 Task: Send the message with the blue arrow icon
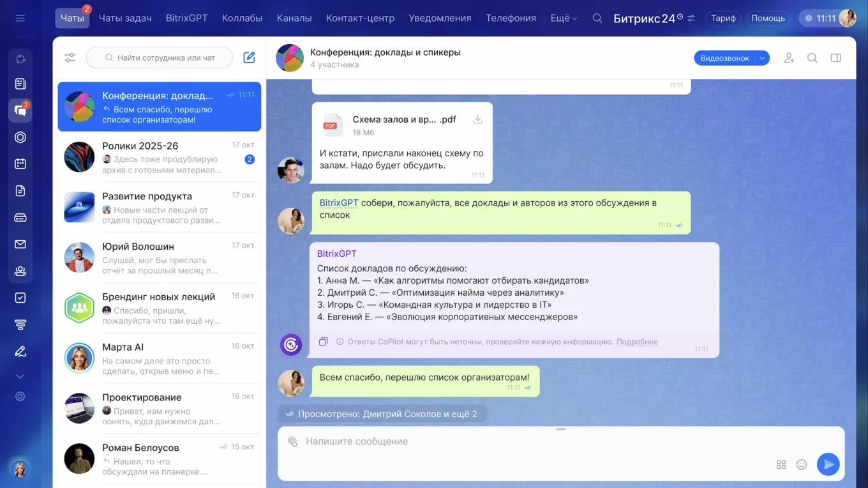[828, 464]
